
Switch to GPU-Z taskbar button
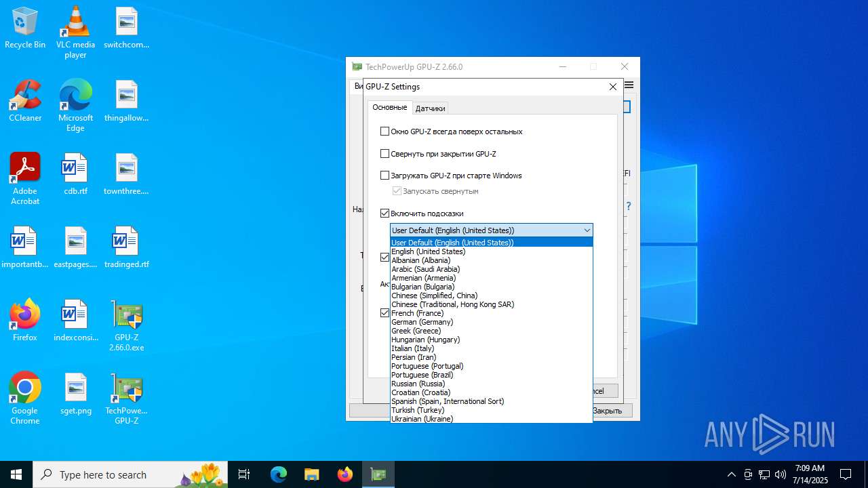(378, 474)
